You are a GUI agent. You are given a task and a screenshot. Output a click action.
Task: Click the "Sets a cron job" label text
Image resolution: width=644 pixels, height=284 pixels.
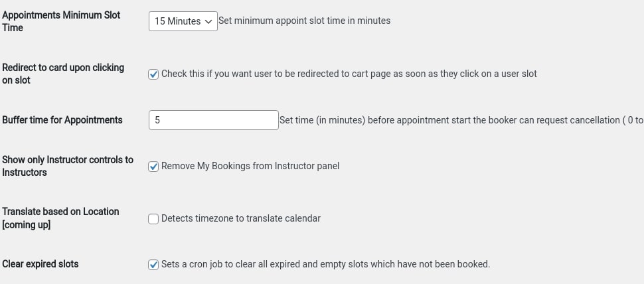tap(325, 264)
